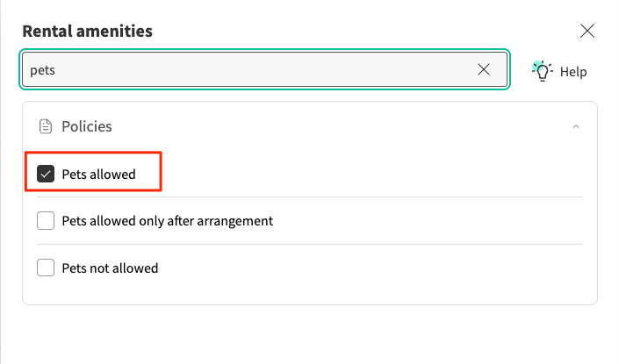Click the word pets in search box

tap(42, 70)
